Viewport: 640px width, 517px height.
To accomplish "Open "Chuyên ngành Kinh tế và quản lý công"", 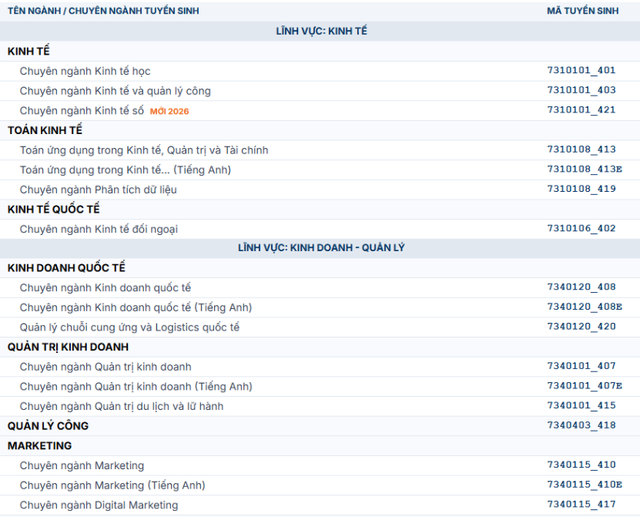I will click(115, 91).
